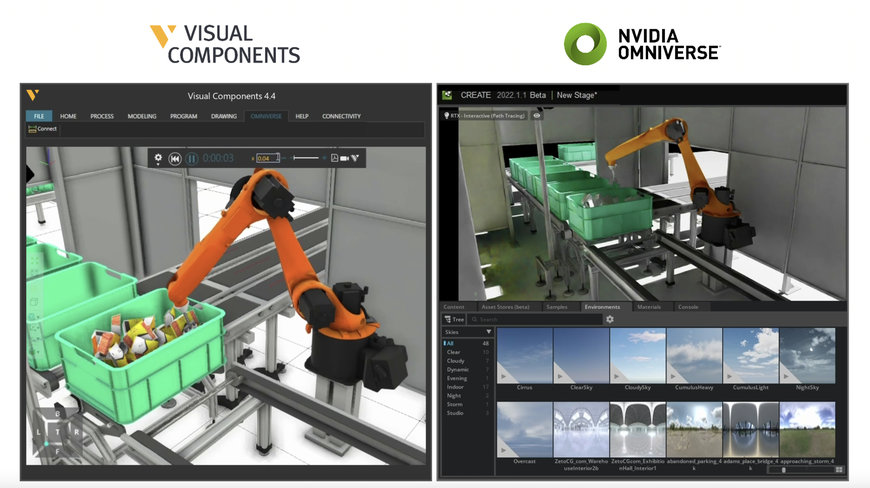Click the Omniverse Create app icon
Viewport: 870px width, 488px height.
[x=447, y=95]
